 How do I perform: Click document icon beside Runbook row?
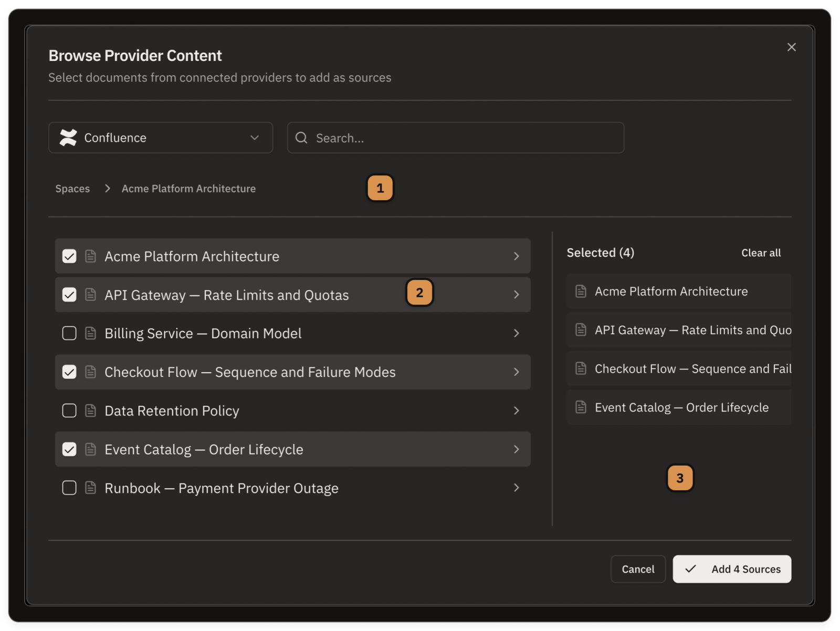click(90, 488)
